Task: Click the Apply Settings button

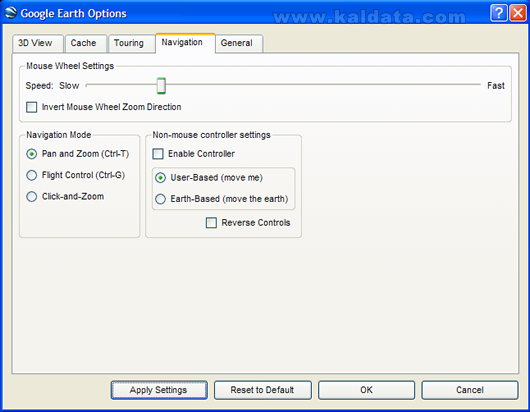Action: tap(159, 390)
